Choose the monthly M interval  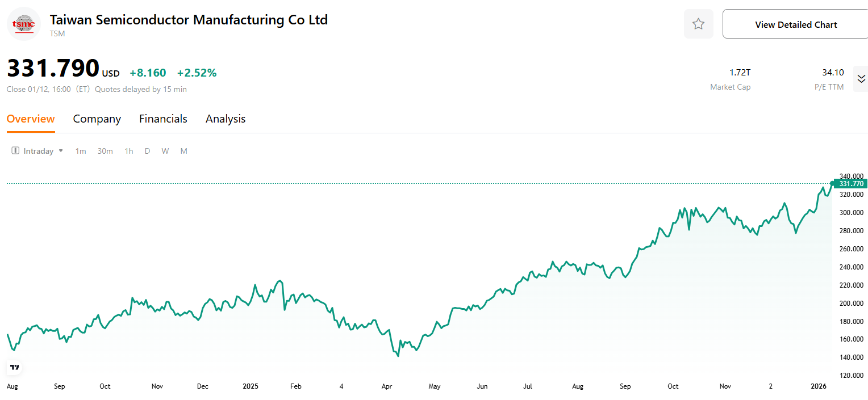tap(183, 151)
